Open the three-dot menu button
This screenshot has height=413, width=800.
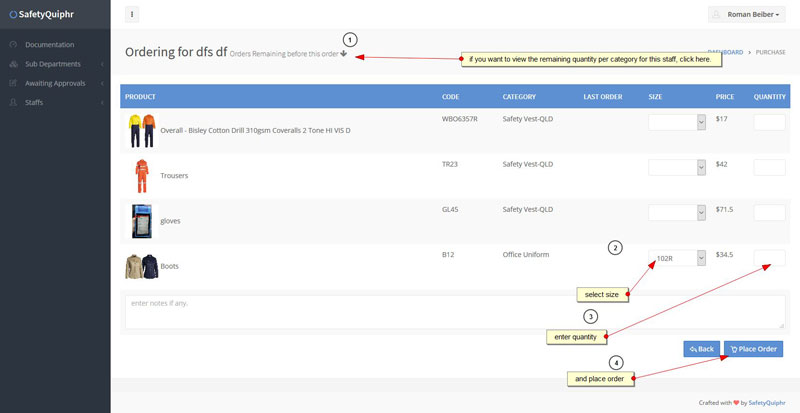pos(132,14)
